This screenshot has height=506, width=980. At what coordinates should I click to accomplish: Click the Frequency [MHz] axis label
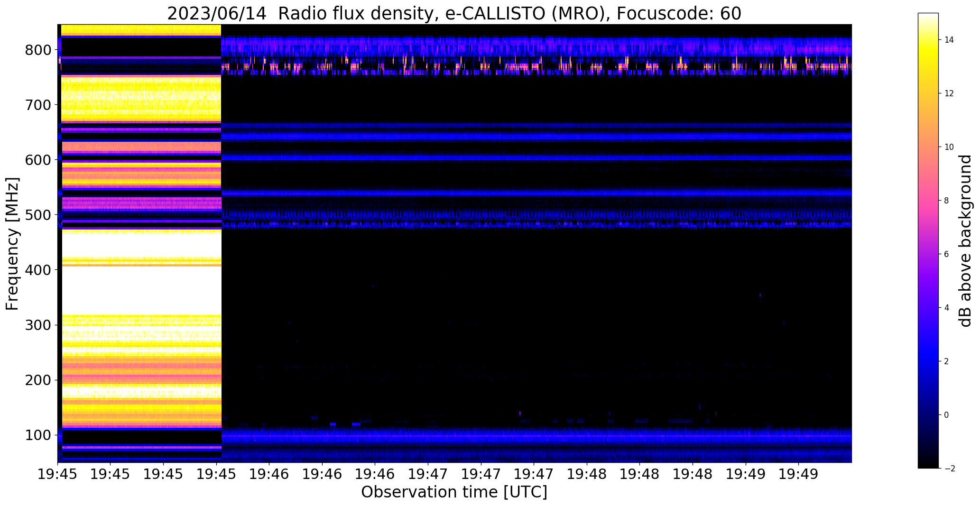(x=12, y=243)
